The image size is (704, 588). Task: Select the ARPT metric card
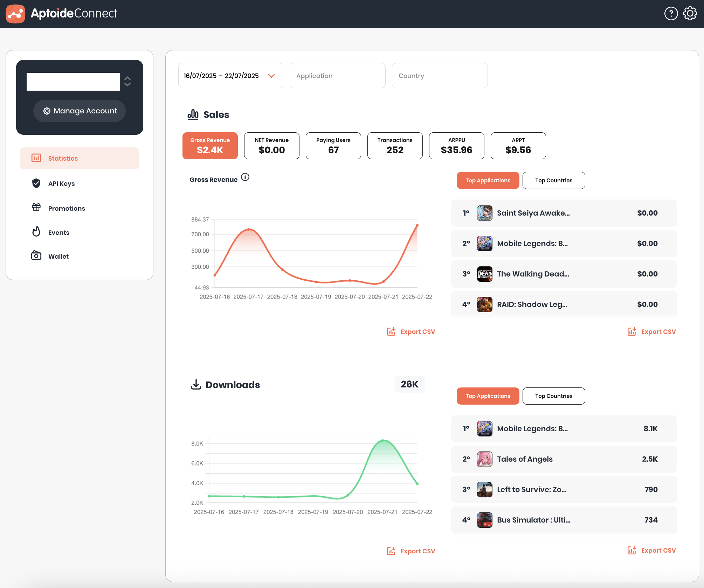pyautogui.click(x=518, y=146)
